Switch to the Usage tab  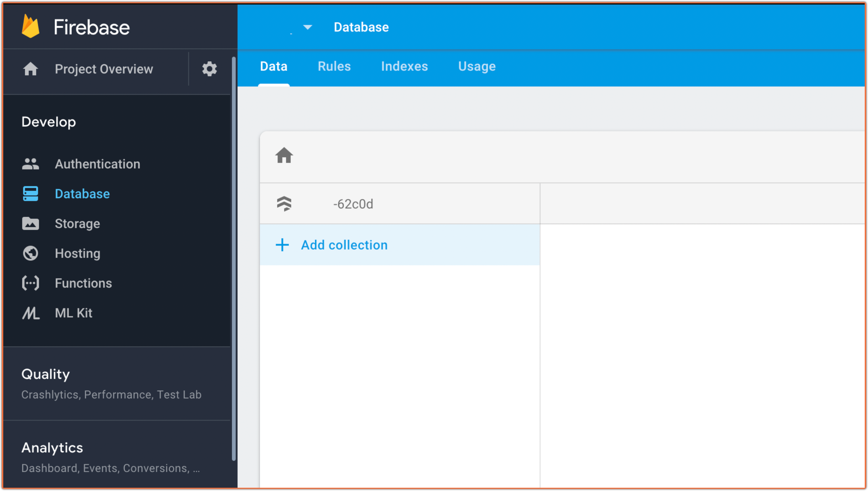pos(477,66)
